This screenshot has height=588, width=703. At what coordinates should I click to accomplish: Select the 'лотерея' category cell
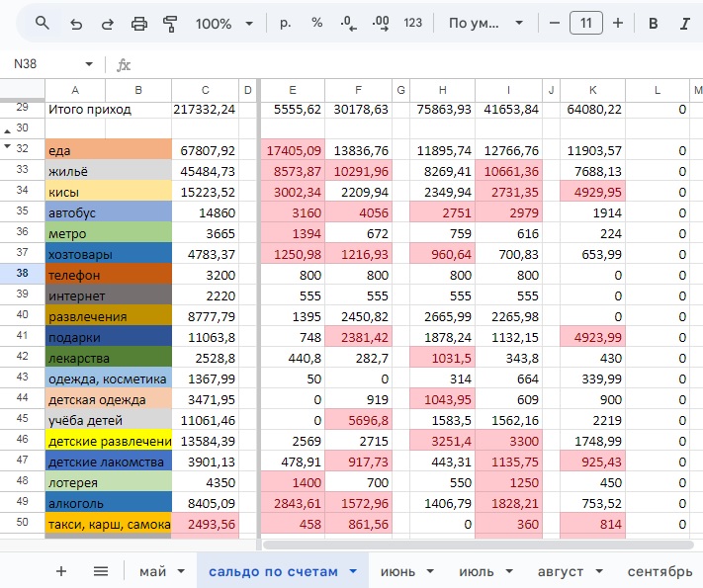click(108, 482)
